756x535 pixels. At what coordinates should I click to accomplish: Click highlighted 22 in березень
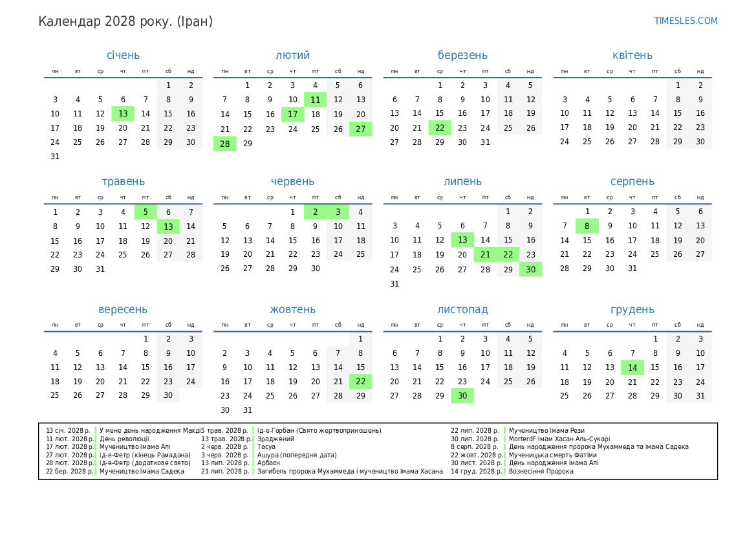tap(440, 128)
